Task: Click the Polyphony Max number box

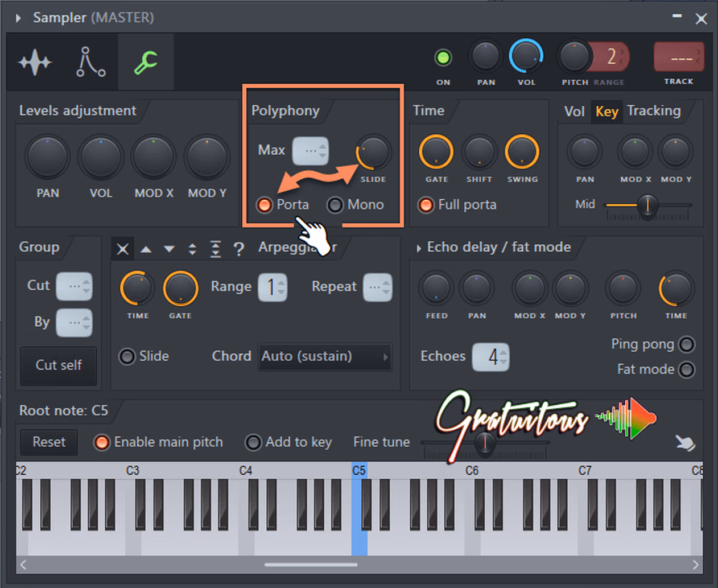Action: pyautogui.click(x=311, y=151)
